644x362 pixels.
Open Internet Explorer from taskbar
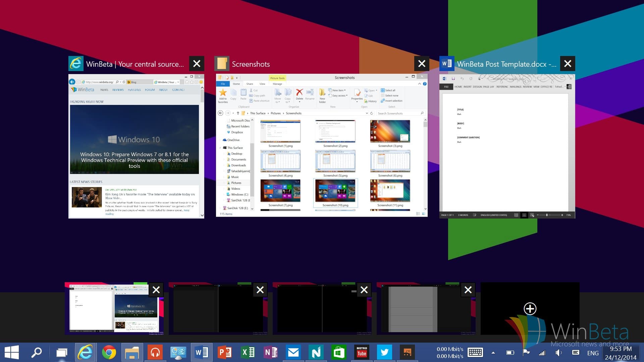(85, 352)
